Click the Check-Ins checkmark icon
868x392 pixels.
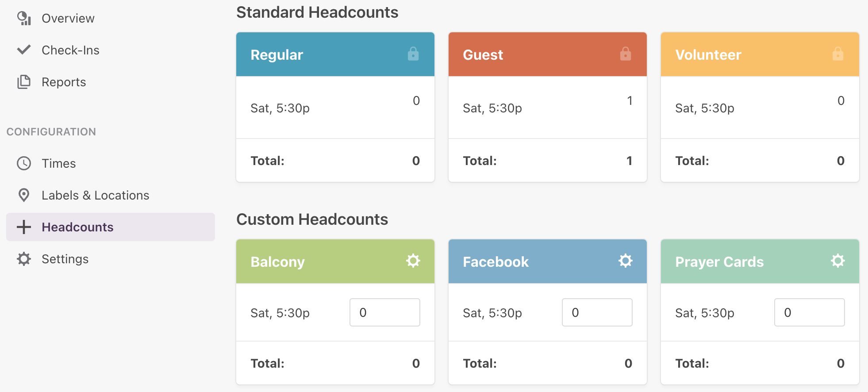[x=24, y=50]
